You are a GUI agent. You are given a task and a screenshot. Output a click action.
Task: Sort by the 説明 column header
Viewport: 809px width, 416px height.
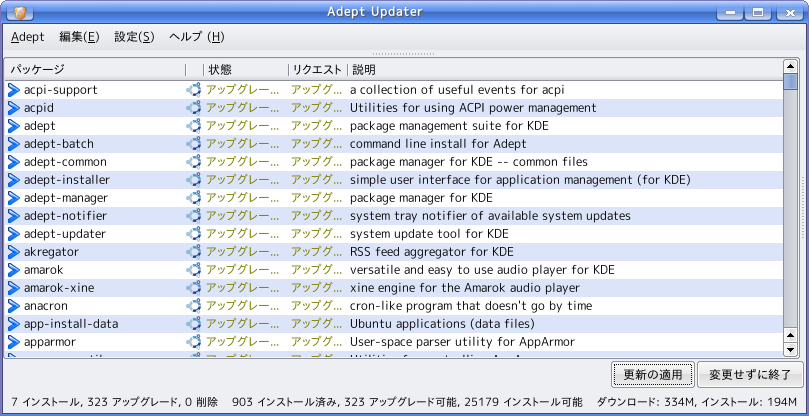tap(565, 69)
